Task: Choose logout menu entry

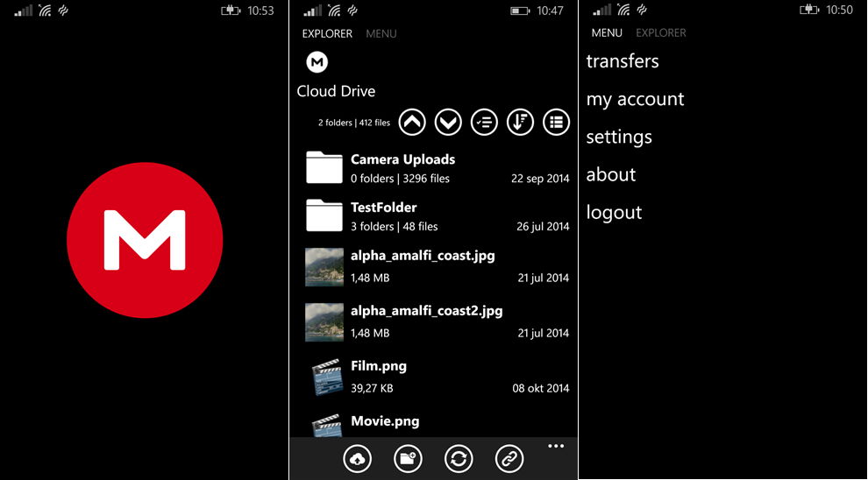Action: click(x=615, y=212)
